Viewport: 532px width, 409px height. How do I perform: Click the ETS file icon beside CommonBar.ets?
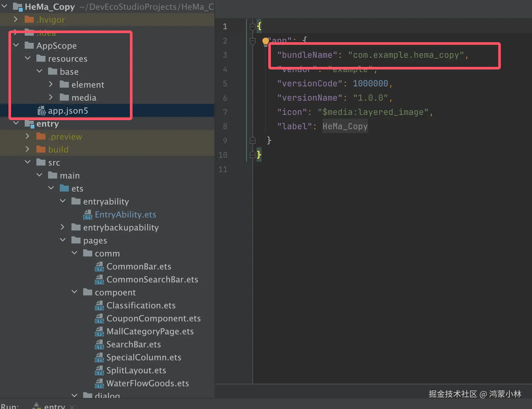[99, 266]
